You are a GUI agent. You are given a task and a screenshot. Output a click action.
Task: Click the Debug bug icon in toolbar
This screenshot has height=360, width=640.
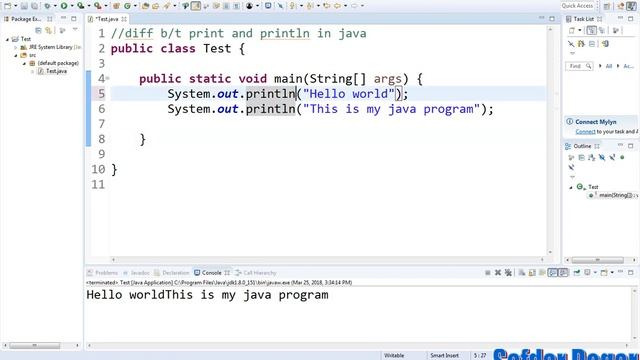pos(47,6)
